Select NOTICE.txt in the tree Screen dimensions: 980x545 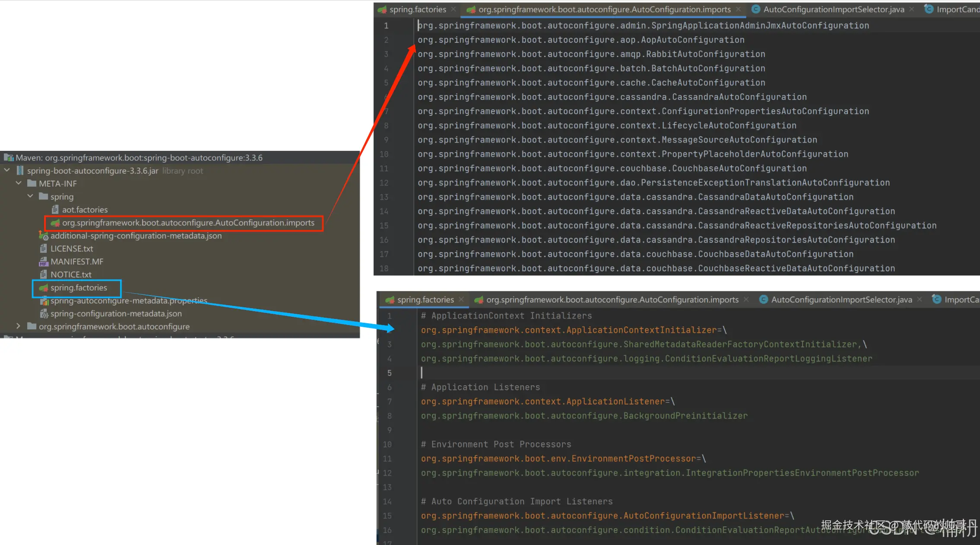[71, 274]
